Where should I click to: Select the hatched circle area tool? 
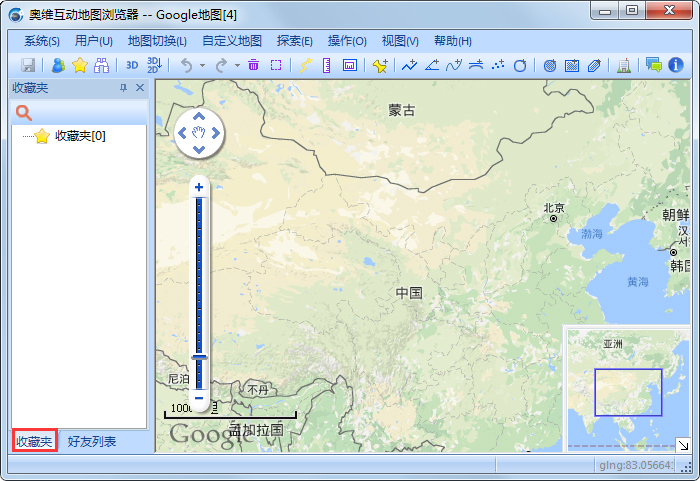[x=550, y=65]
